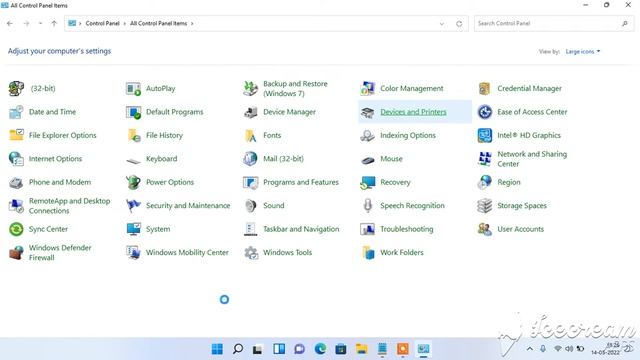Click the Windows Tools gear icon
Viewport: 640px width, 360px height.
(x=251, y=253)
